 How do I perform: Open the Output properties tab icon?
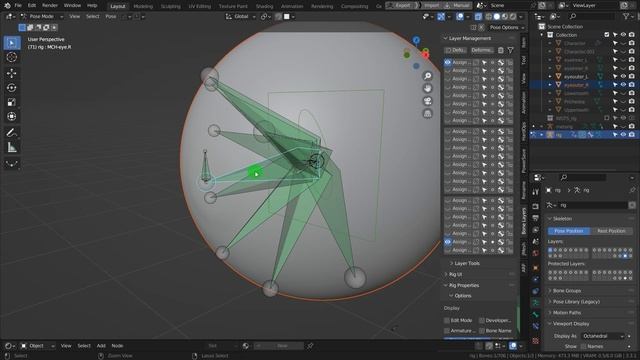536,218
